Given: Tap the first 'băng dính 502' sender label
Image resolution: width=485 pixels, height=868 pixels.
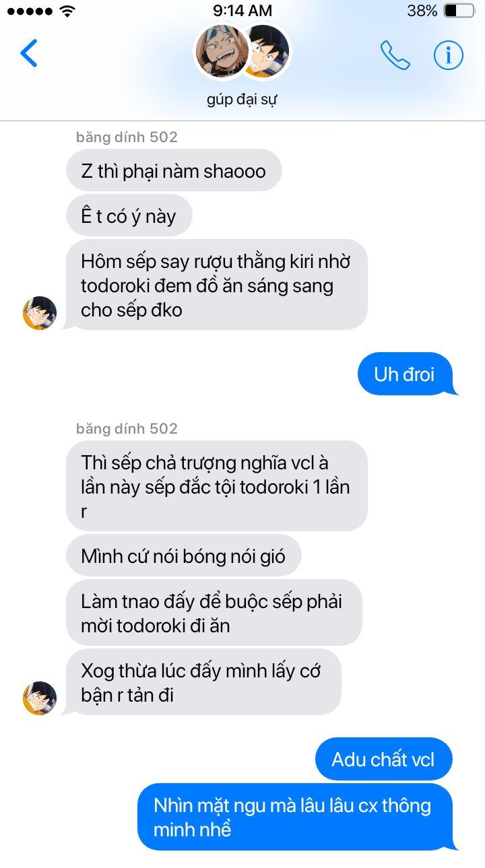Looking at the screenshot, I should tap(127, 137).
